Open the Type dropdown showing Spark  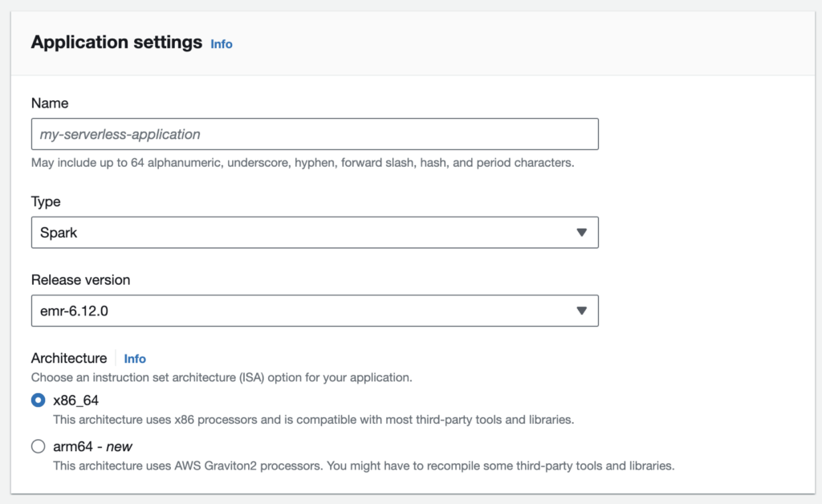(x=315, y=233)
